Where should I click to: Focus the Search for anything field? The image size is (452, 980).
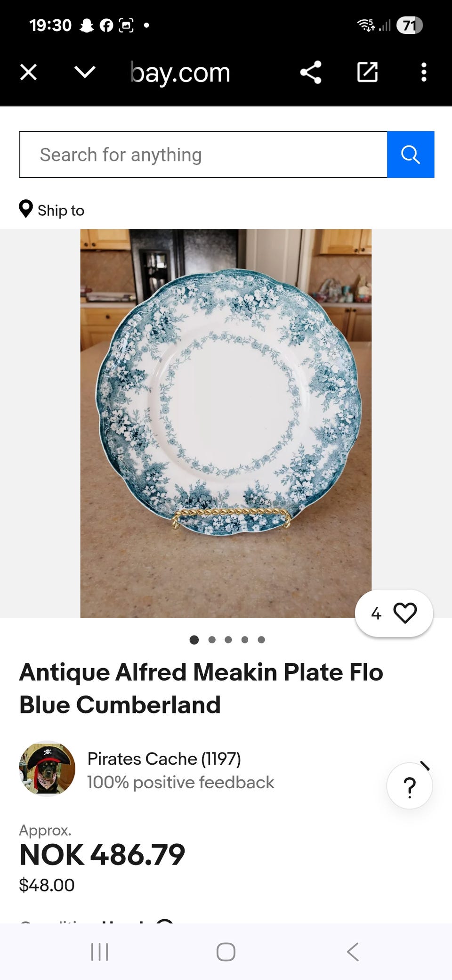[x=203, y=155]
